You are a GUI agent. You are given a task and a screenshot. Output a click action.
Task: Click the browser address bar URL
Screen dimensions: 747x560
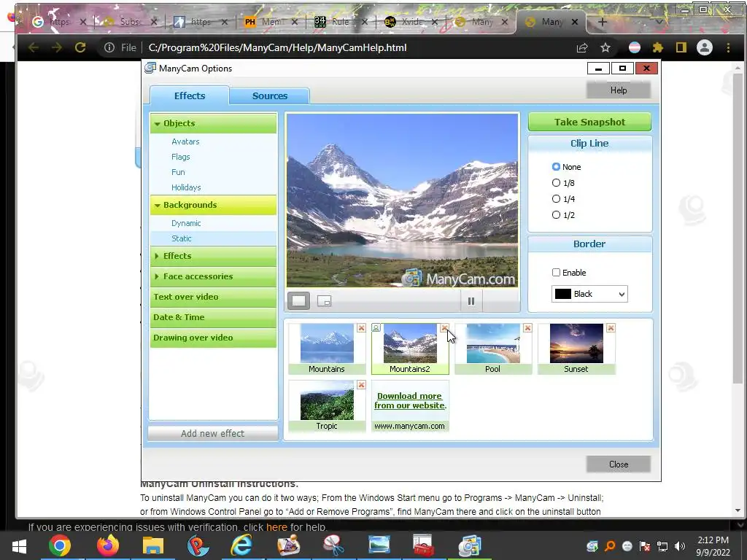point(277,47)
